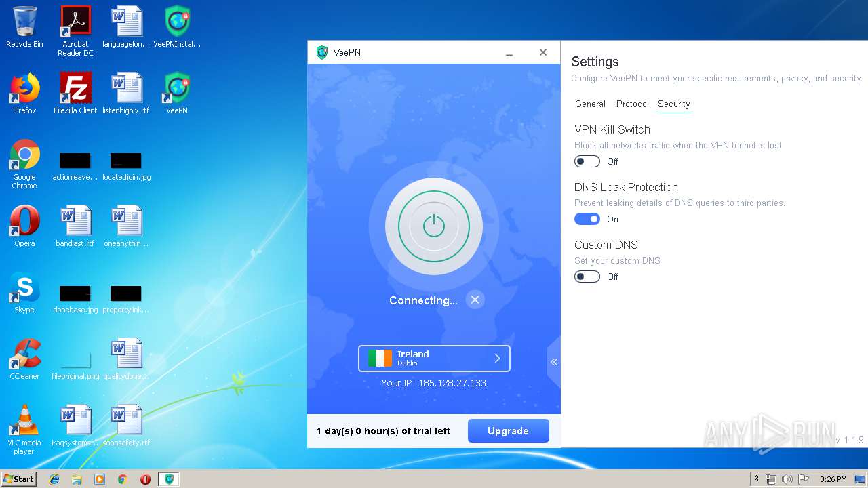The height and width of the screenshot is (488, 868).
Task: Open the Opera desktop icon
Action: (24, 226)
